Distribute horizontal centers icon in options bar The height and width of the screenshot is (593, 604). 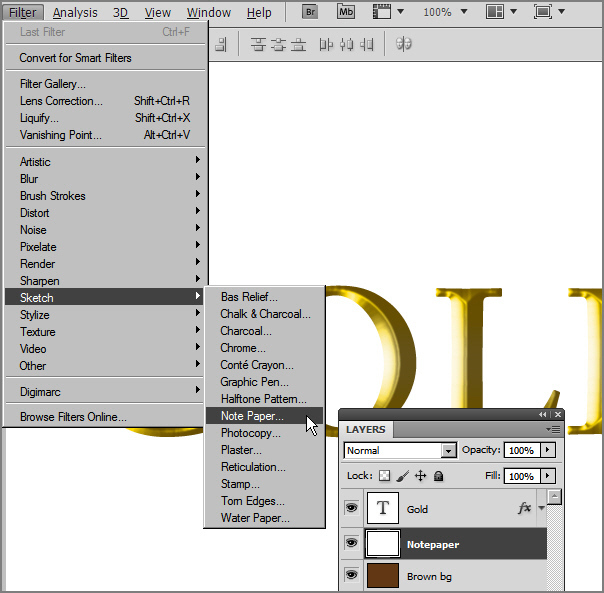[346, 44]
